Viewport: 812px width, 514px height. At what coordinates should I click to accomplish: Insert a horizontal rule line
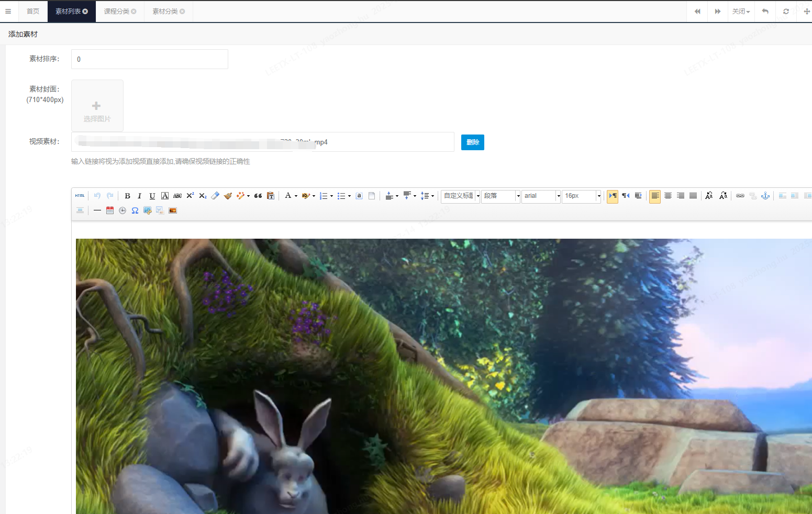click(x=97, y=210)
